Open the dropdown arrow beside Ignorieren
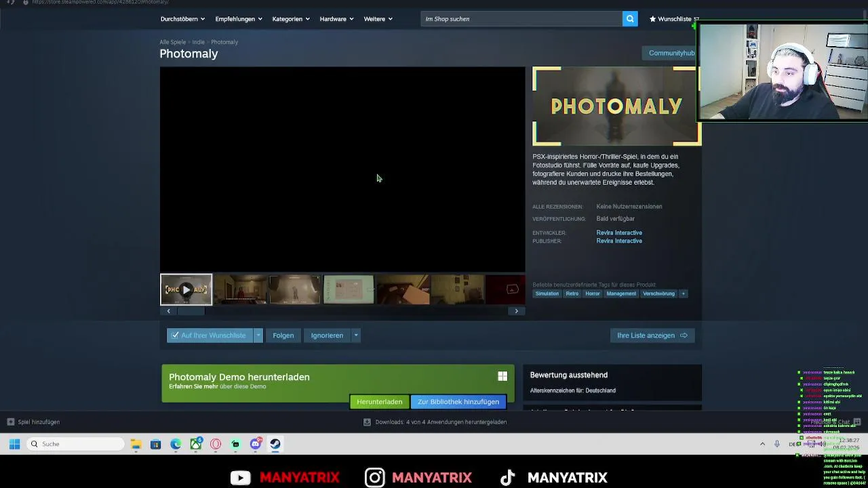This screenshot has height=488, width=868. pos(355,335)
